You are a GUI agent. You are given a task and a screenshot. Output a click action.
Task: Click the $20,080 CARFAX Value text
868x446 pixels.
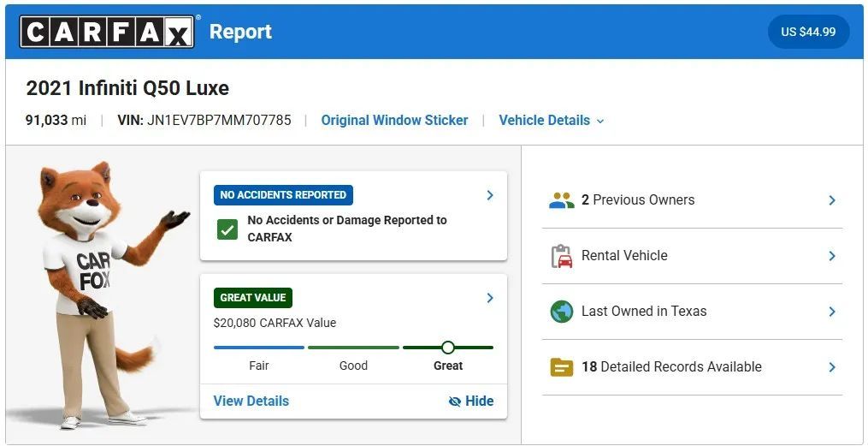click(x=275, y=323)
